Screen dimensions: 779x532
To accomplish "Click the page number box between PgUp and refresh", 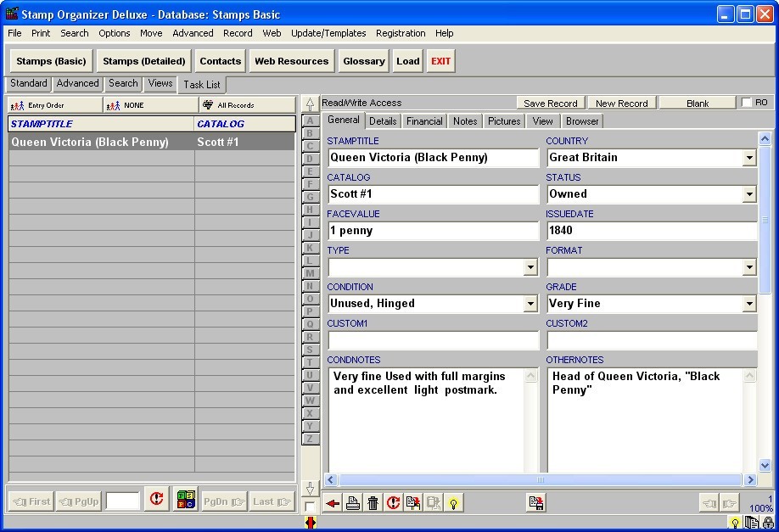I will pyautogui.click(x=123, y=501).
